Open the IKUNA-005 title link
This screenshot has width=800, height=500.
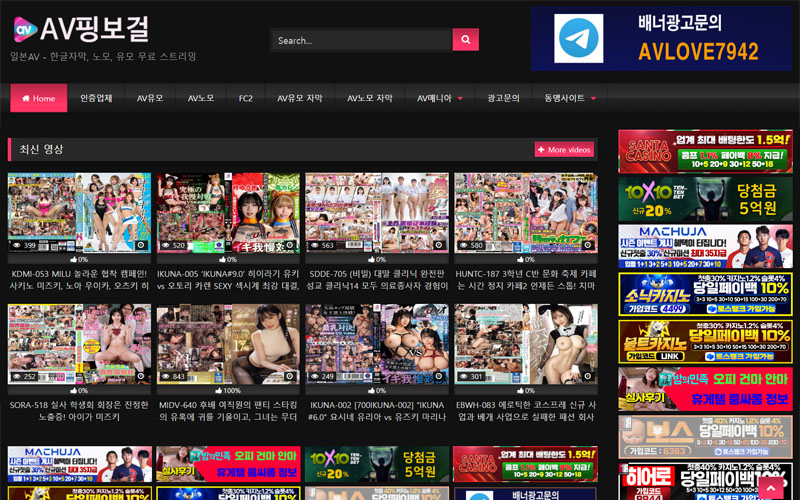tap(228, 280)
